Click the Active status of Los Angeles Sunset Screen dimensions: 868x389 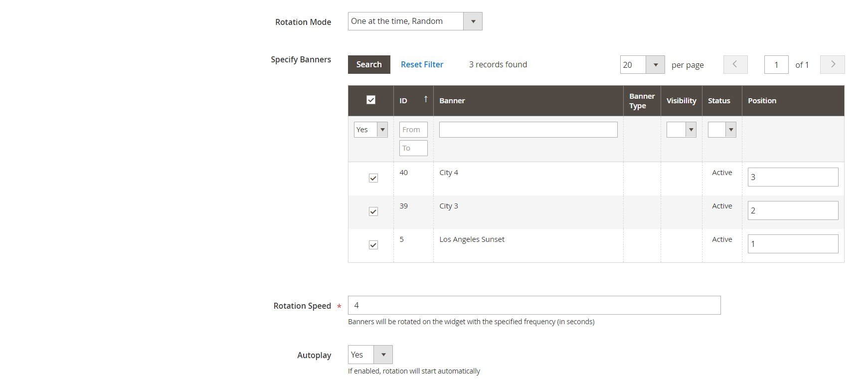coord(722,239)
